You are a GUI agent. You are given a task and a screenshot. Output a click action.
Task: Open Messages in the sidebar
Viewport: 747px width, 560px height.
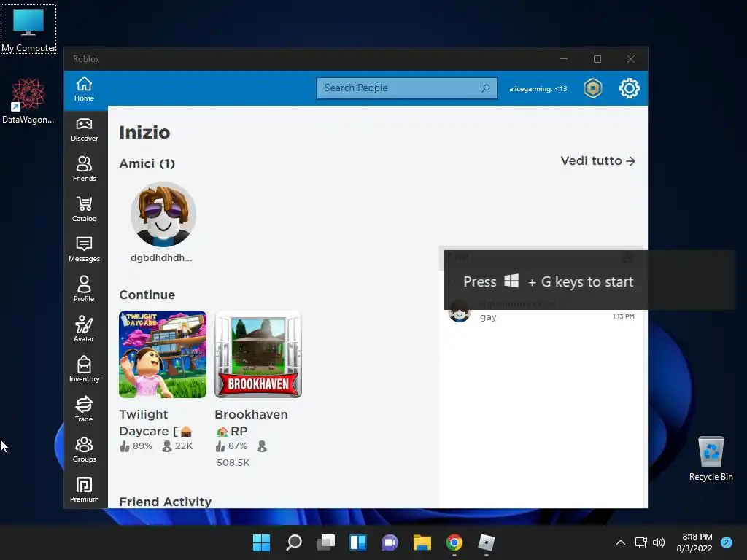[85, 249]
